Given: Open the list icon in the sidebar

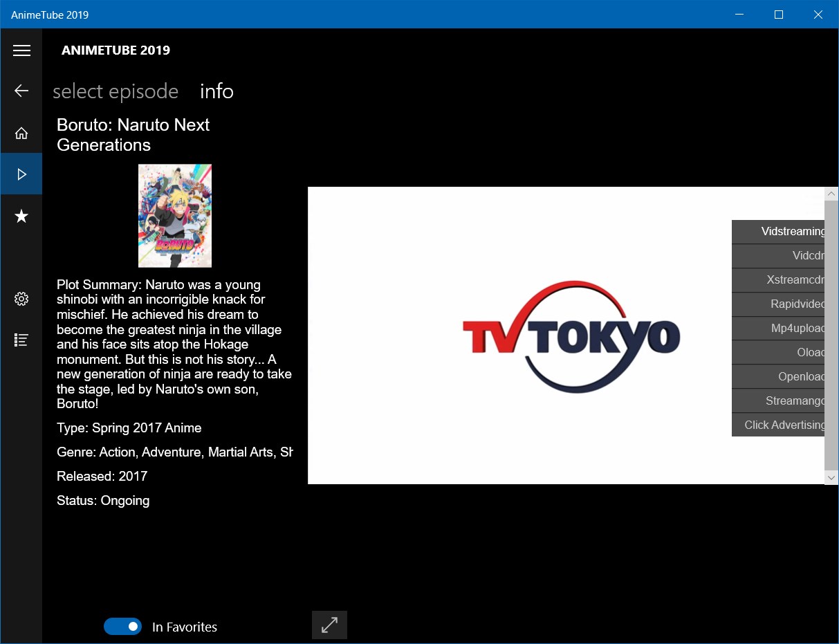Looking at the screenshot, I should [21, 340].
